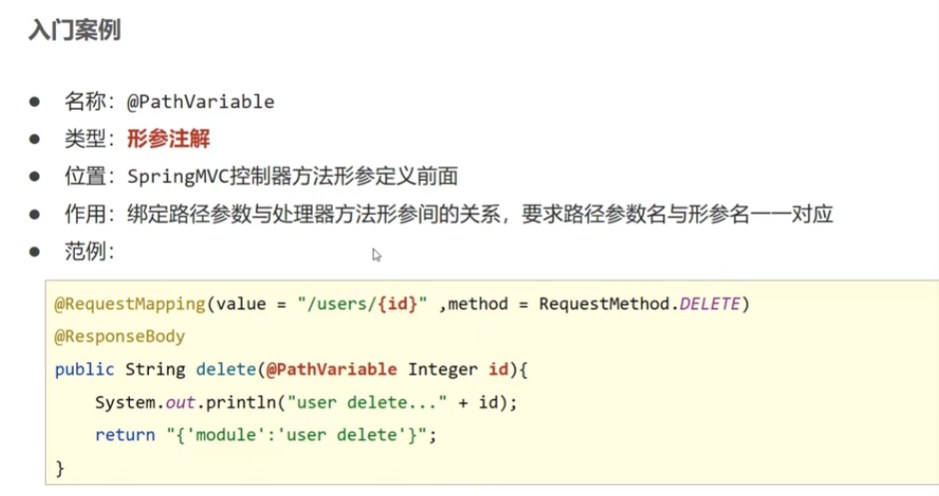This screenshot has height=496, width=939.
Task: Click the SpringMVC控制器方法形参定义前面 line
Action: click(x=292, y=177)
